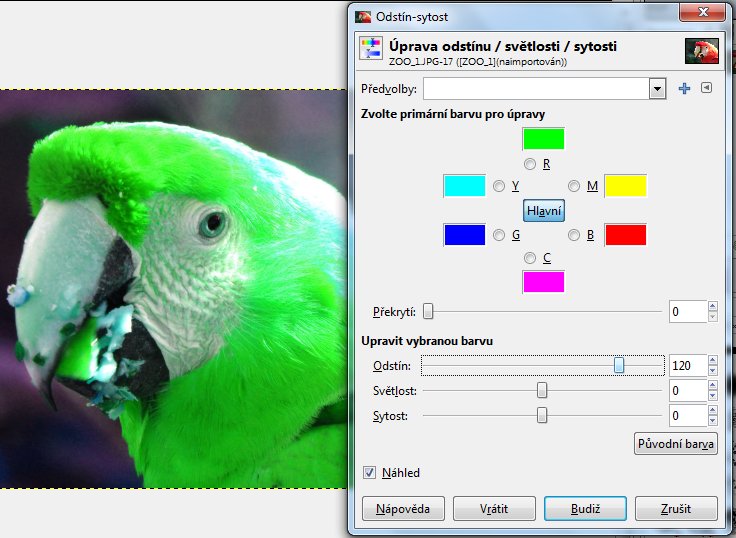Increase Odstín with up spinner arrow
Screen dimensions: 736x538
tap(713, 360)
